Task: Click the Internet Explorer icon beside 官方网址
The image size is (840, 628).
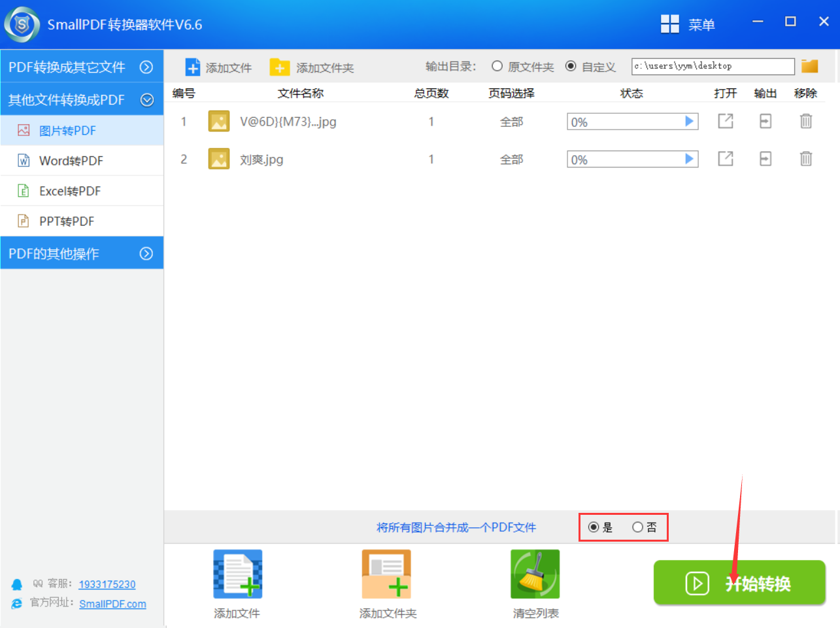Action: [17, 603]
